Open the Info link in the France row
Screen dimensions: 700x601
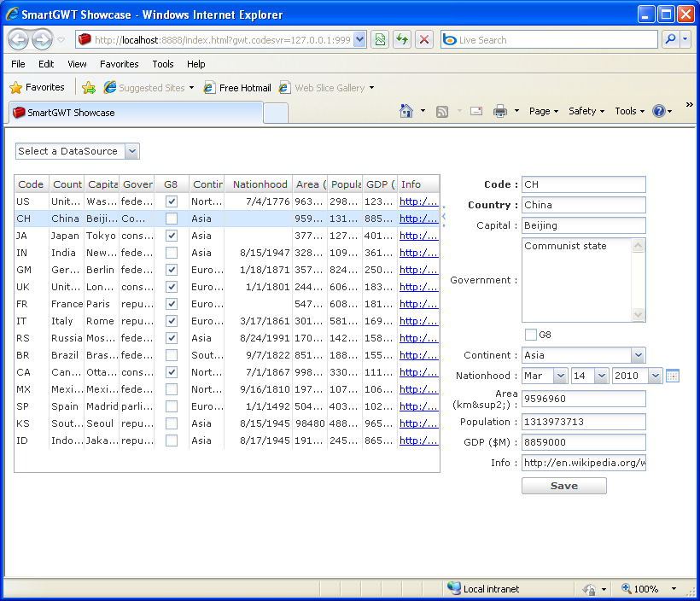[x=419, y=304]
